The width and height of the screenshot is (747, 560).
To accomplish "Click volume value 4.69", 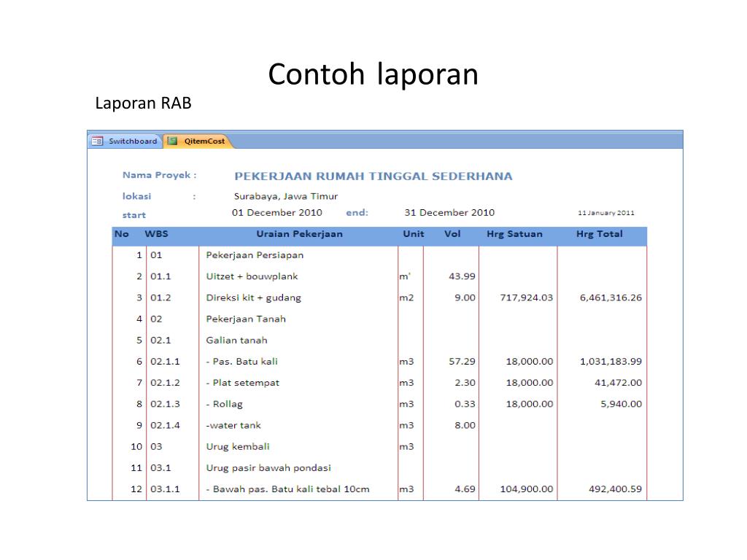I will tap(465, 489).
